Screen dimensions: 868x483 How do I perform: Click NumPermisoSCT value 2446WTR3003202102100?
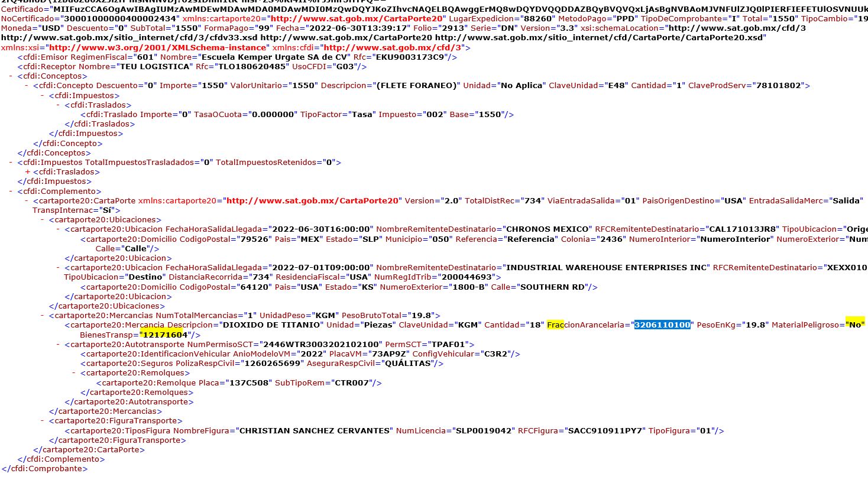click(x=321, y=345)
